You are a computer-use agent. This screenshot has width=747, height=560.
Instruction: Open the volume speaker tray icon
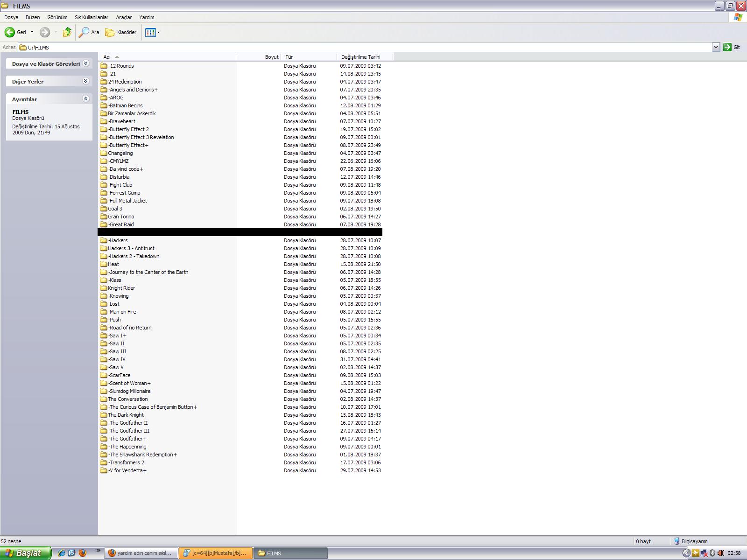tap(720, 553)
